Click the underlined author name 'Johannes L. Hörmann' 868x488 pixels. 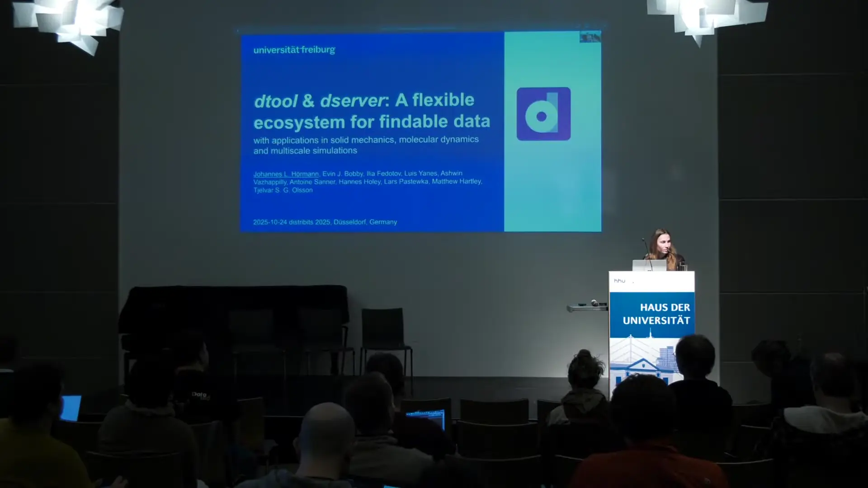click(x=286, y=174)
